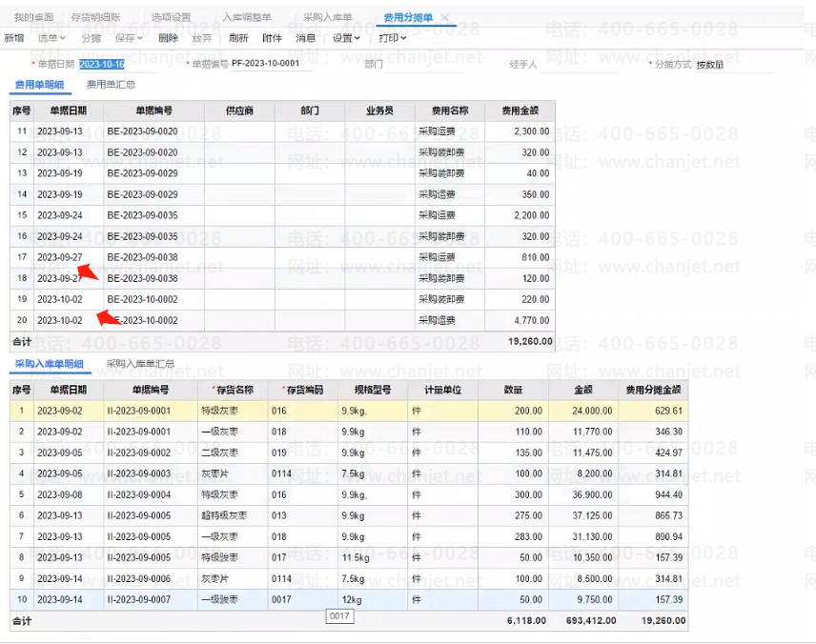Expand the 设置 dropdown

click(x=346, y=38)
